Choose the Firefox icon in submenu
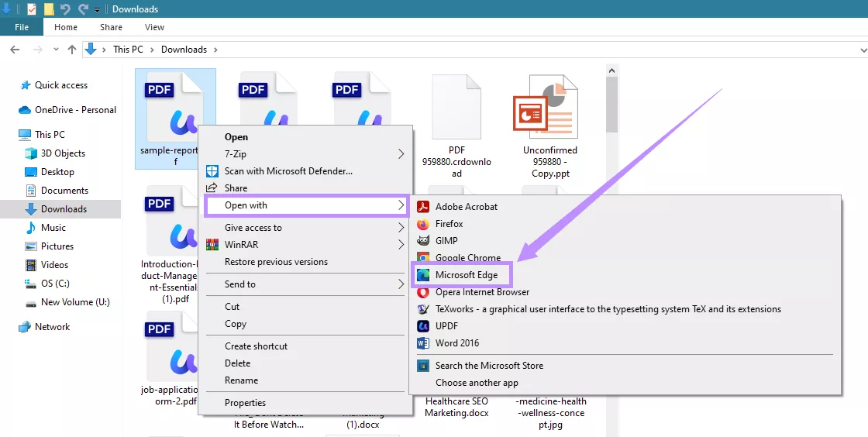Viewport: 868px width, 437px height. click(x=423, y=224)
